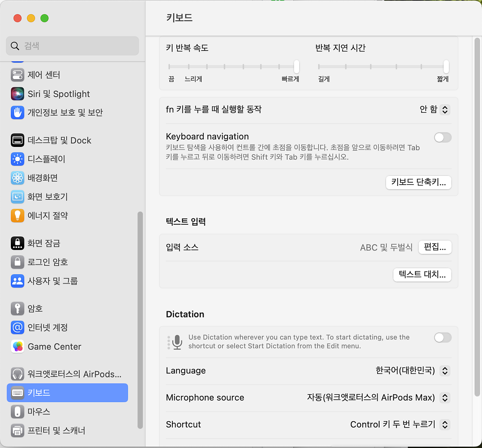Select the 배경화면 flower icon

point(17,178)
